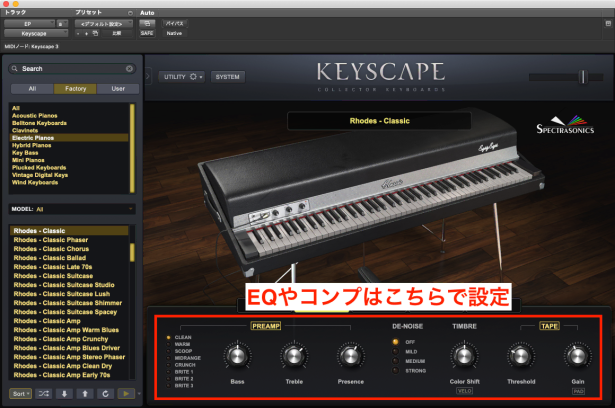Click the Keyscape title logo
Viewport: 615px width, 408px height.
coord(381,72)
